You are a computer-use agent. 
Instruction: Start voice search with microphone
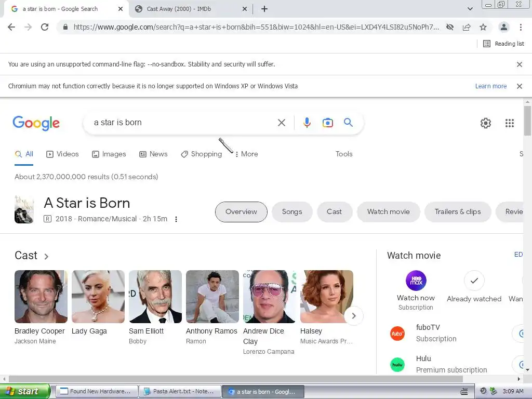(307, 123)
